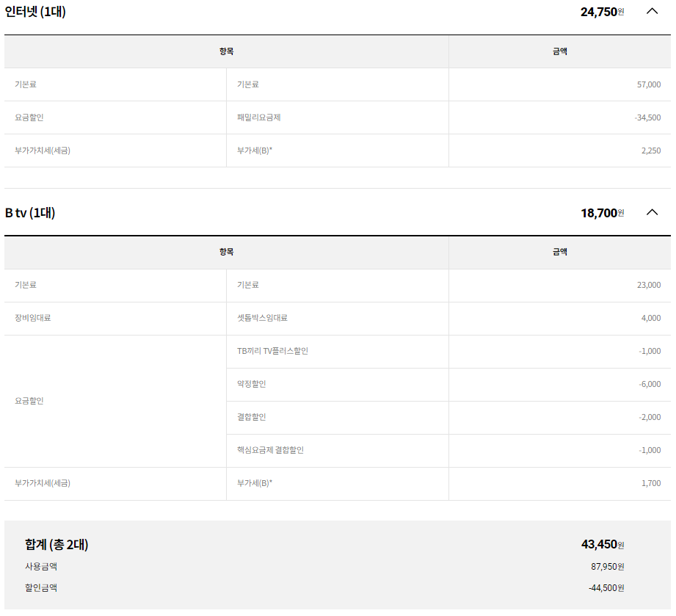676x616 pixels.
Task: Click the 약정할인 discount item
Action: tap(251, 384)
